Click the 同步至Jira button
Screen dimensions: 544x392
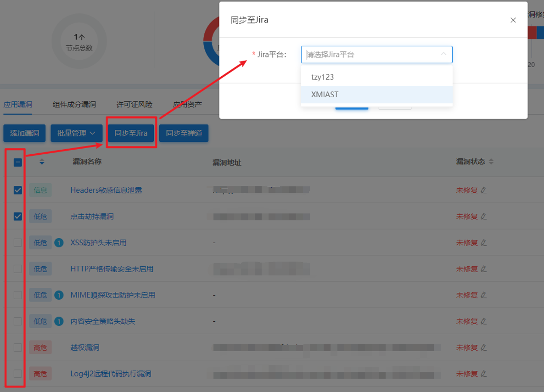click(x=131, y=133)
